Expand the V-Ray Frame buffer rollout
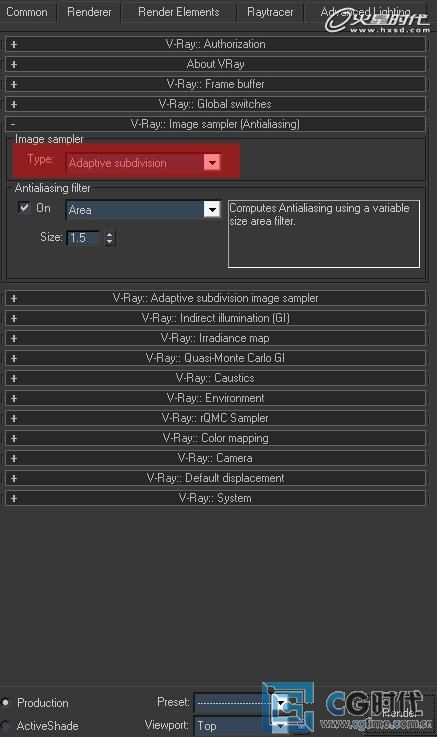Image resolution: width=437 pixels, height=737 pixels. pyautogui.click(x=216, y=84)
